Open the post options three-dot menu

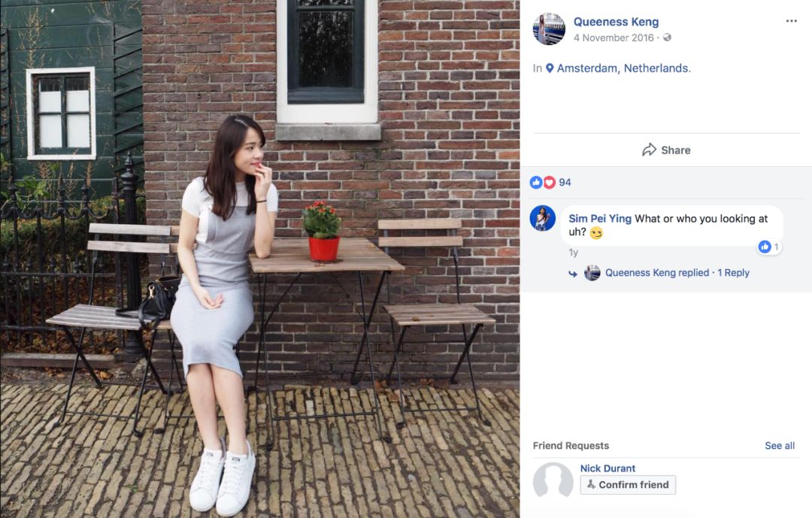791,21
